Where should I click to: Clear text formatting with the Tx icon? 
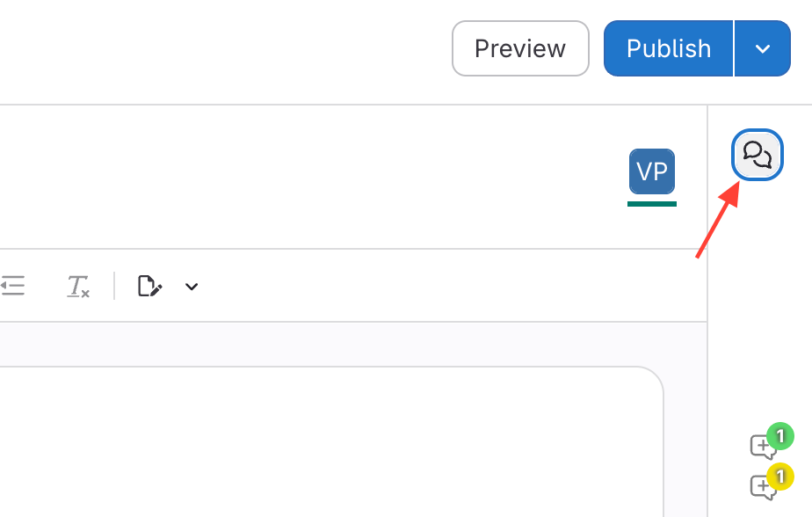point(78,286)
